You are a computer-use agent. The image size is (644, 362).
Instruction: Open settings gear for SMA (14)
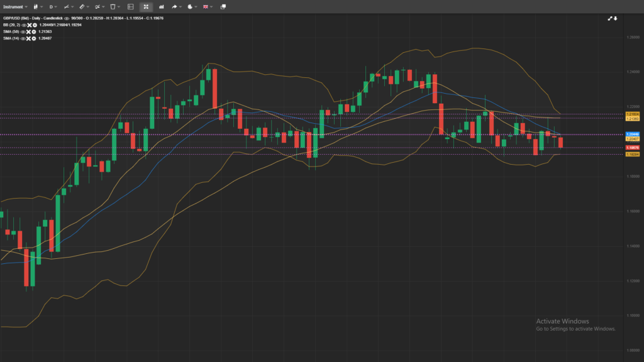click(34, 38)
